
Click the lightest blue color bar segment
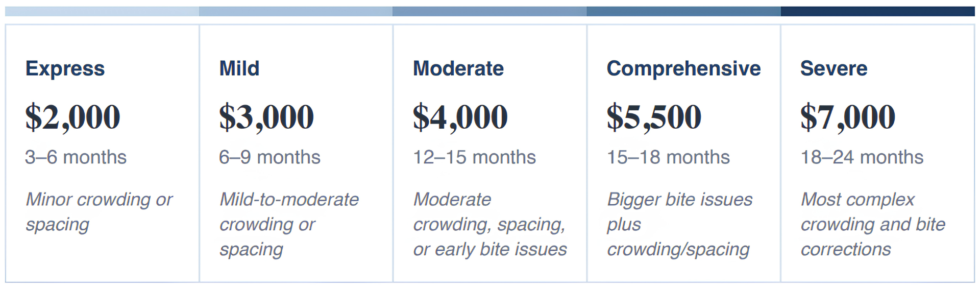102,11
